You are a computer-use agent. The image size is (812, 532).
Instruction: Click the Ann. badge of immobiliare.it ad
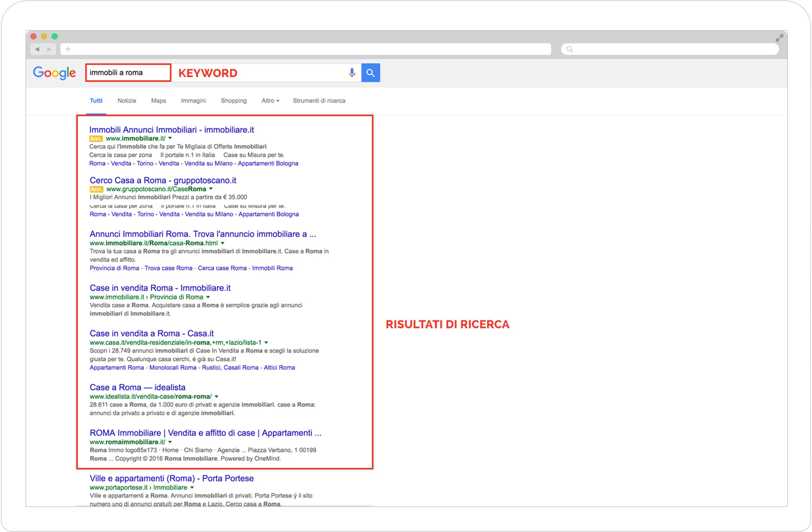(x=96, y=139)
